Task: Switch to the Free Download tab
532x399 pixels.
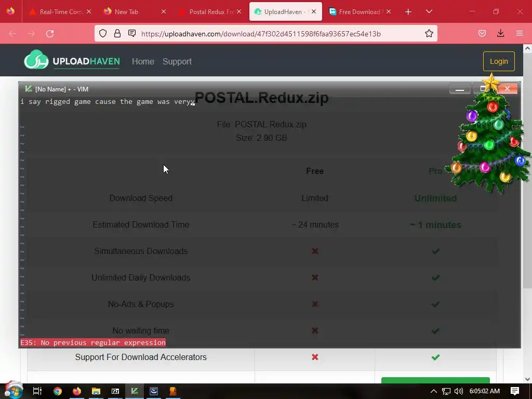Action: point(360,12)
